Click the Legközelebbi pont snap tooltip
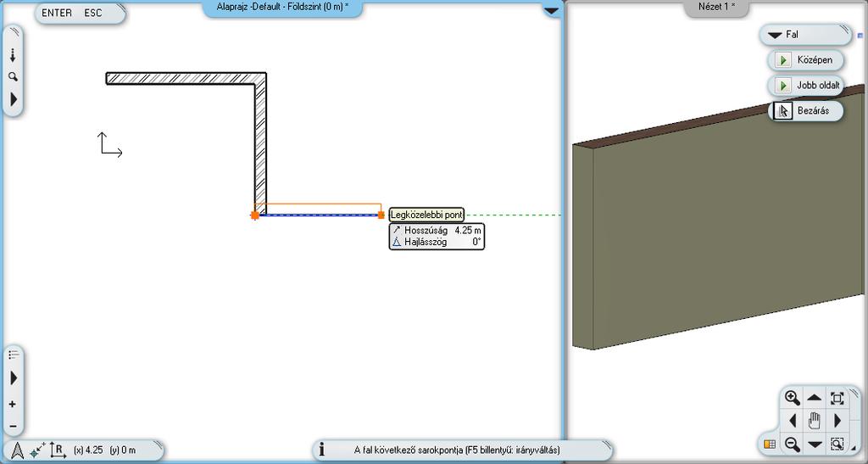 tap(427, 215)
